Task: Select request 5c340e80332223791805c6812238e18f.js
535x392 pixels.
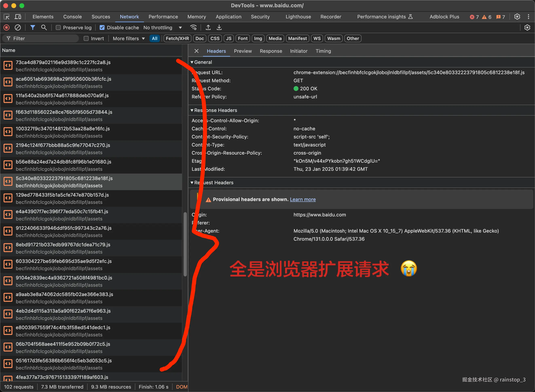Action: coord(64,181)
